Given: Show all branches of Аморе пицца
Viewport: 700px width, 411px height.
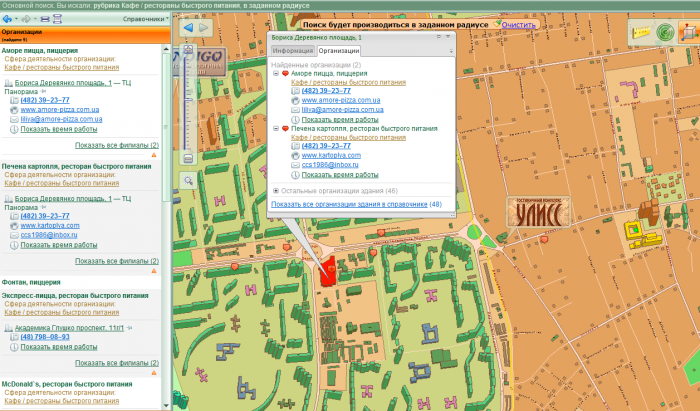Looking at the screenshot, I should (x=117, y=145).
